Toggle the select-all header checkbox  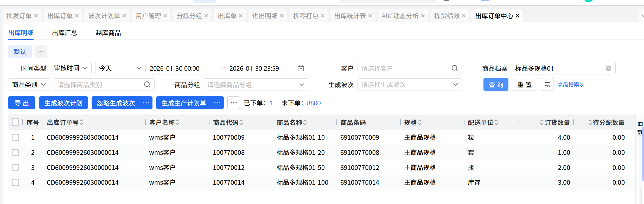click(15, 122)
